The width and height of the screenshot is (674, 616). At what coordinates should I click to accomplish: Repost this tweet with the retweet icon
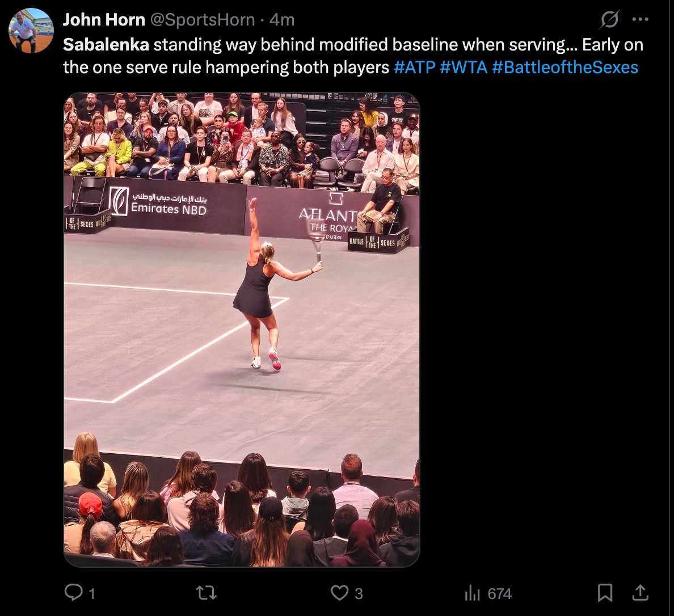(207, 593)
